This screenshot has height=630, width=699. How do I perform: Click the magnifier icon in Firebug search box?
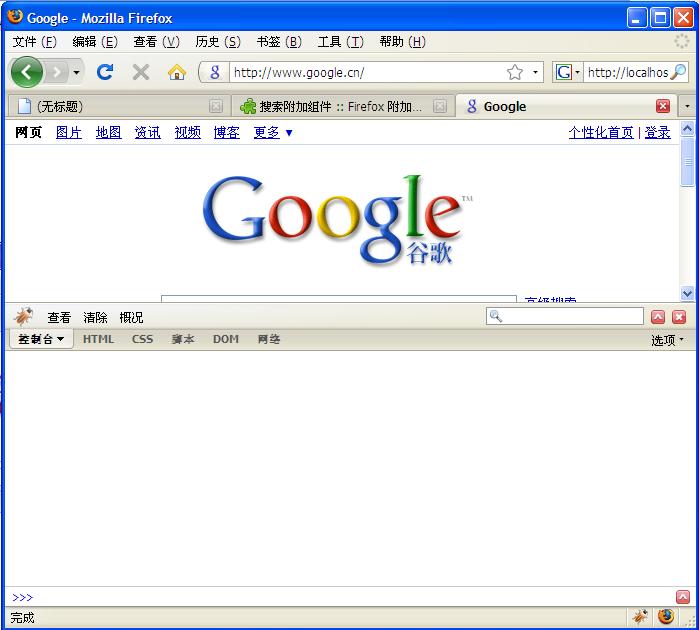[496, 316]
